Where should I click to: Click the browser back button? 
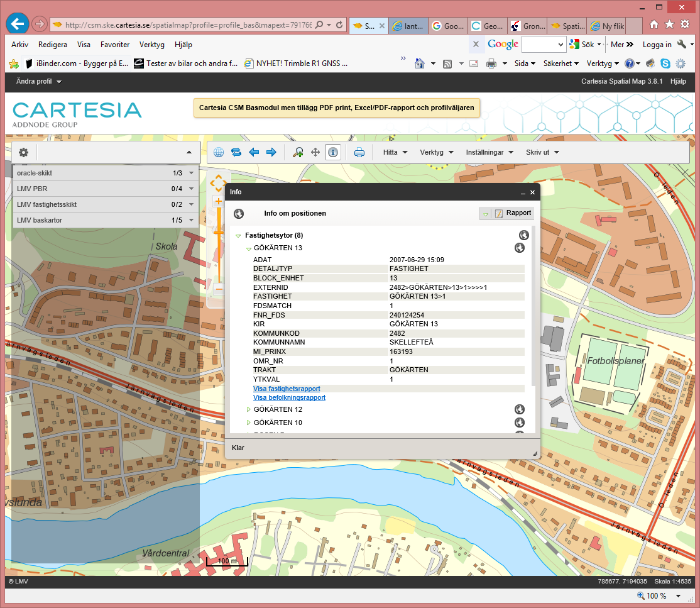(18, 24)
